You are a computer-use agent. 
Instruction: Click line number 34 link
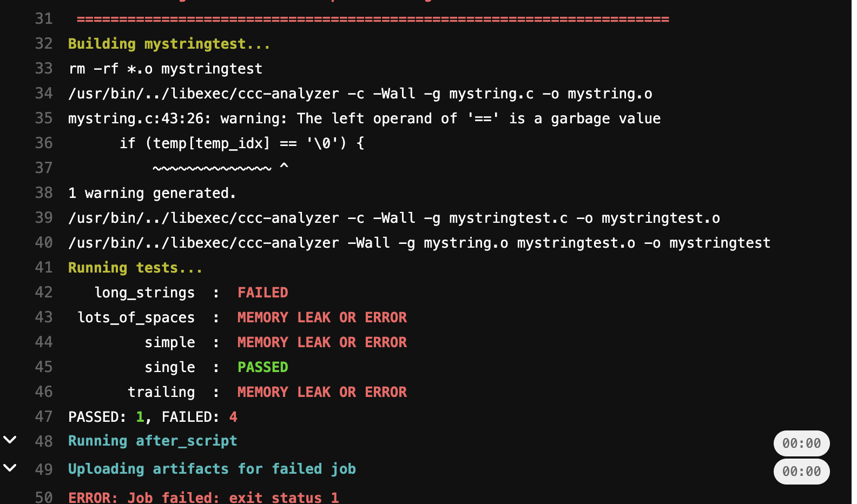click(44, 94)
